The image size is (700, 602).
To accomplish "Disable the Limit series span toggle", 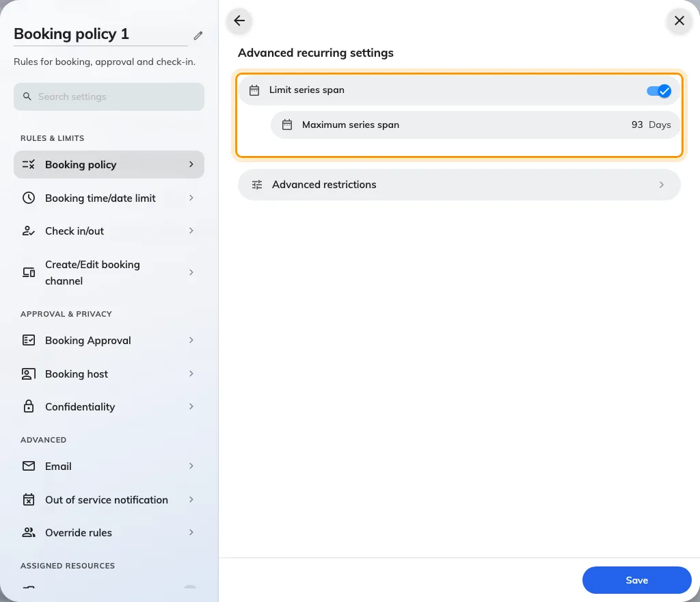I will tap(658, 91).
